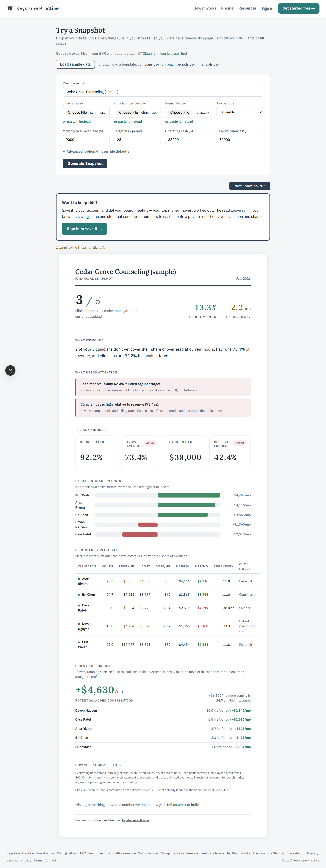The width and height of the screenshot is (326, 868).
Task: Click Cass Patel's -$4,319 net value
Action: coord(202,608)
